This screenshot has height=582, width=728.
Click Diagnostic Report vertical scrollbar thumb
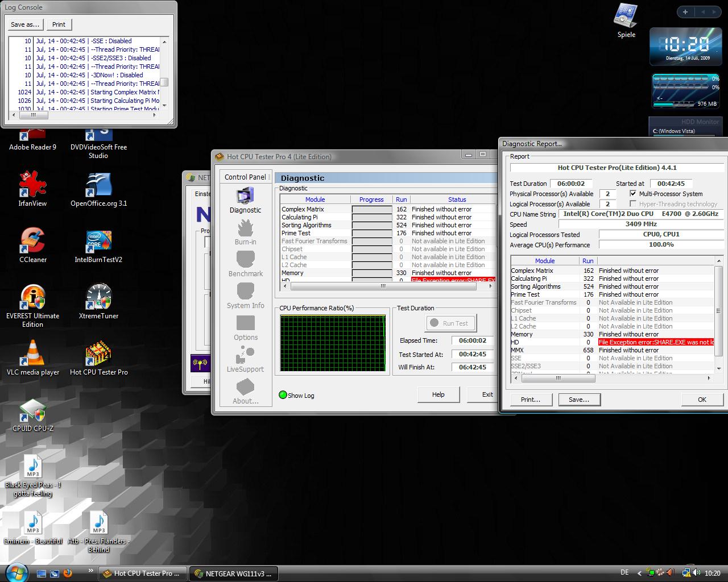pyautogui.click(x=718, y=311)
